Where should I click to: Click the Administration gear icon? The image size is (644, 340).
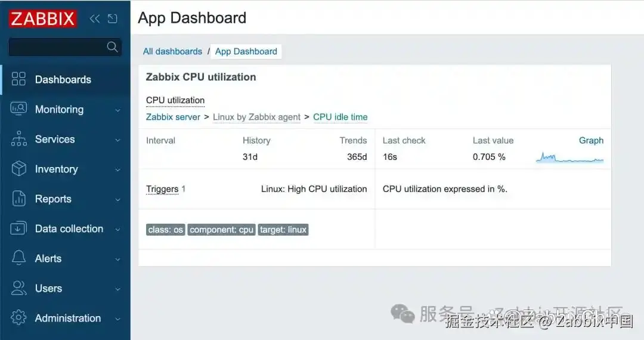click(19, 318)
